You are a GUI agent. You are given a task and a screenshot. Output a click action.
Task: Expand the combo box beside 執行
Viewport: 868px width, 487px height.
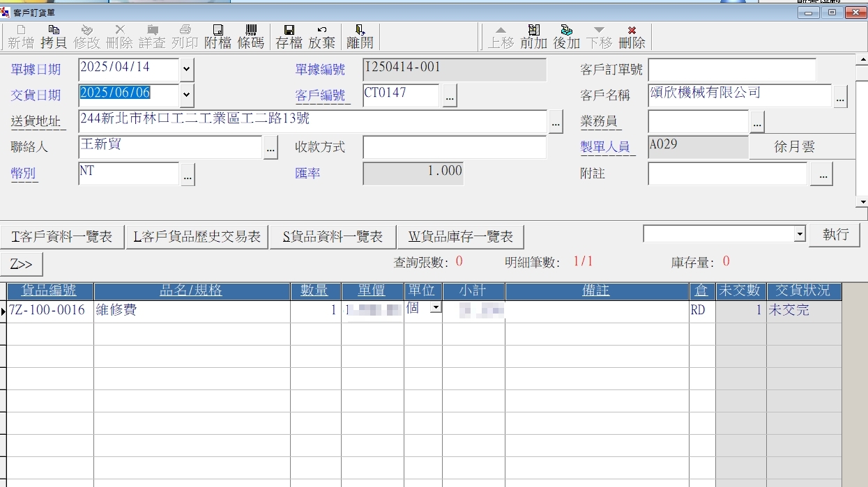coord(800,235)
